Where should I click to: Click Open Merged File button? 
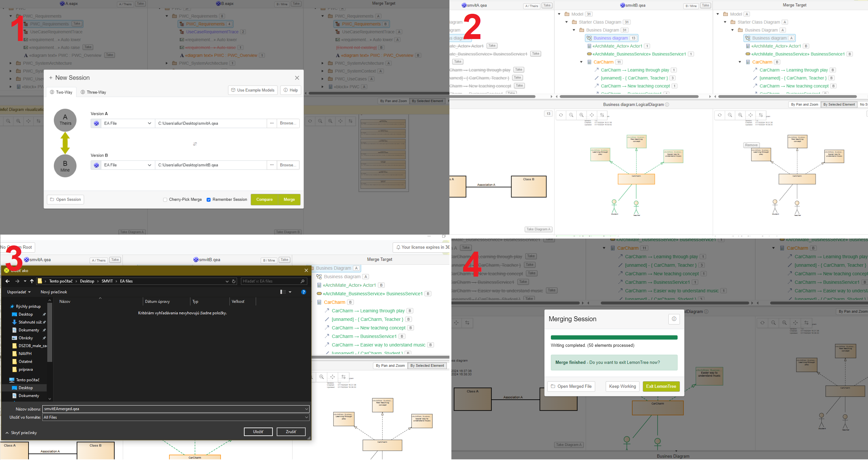[571, 387]
